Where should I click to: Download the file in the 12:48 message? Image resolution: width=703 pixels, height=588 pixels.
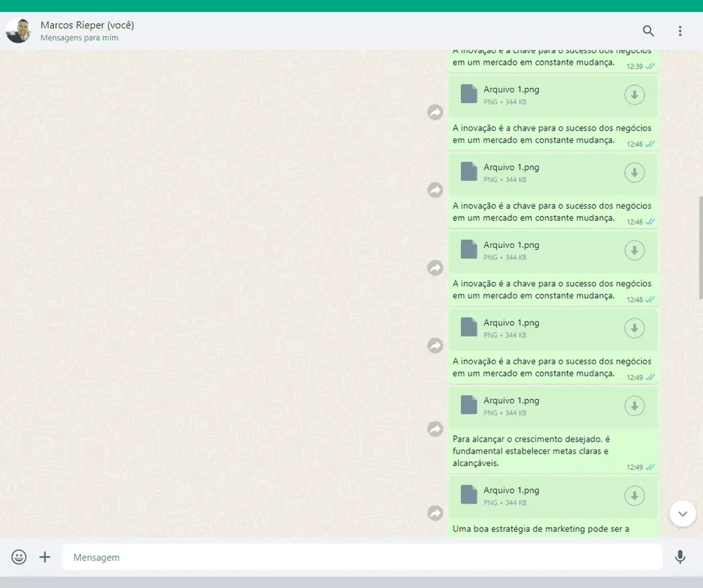tap(634, 250)
